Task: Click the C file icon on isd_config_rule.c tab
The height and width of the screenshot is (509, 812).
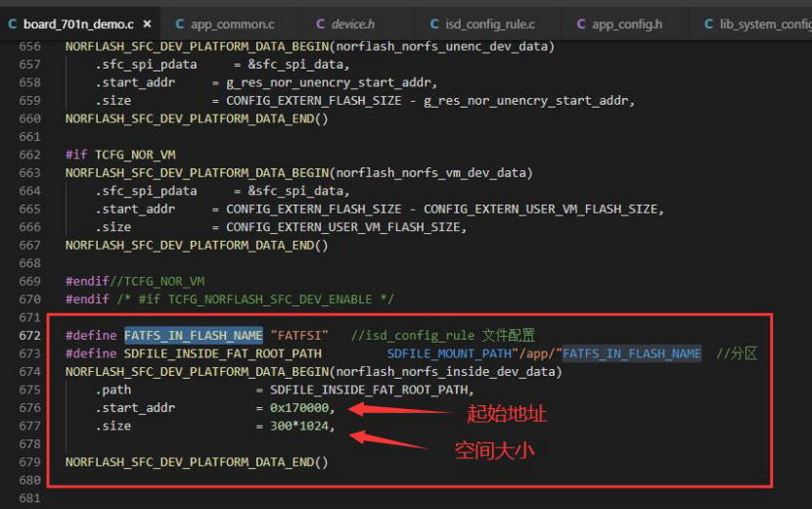Action: 434,23
